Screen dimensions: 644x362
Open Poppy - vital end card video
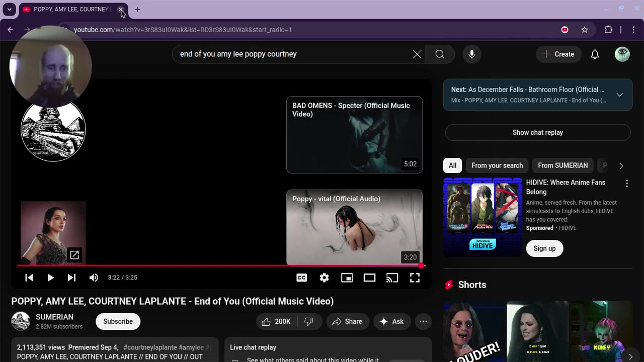pos(354,227)
